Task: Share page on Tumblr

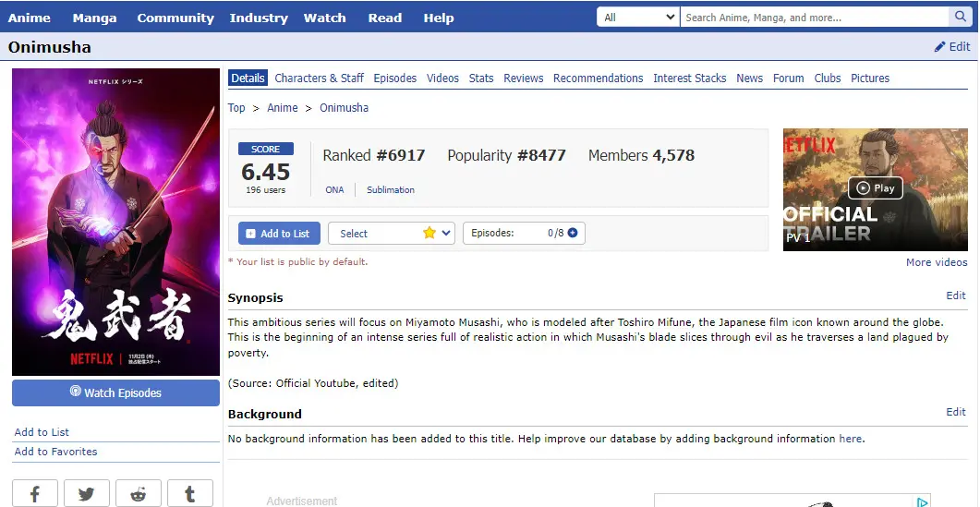Action: click(190, 494)
